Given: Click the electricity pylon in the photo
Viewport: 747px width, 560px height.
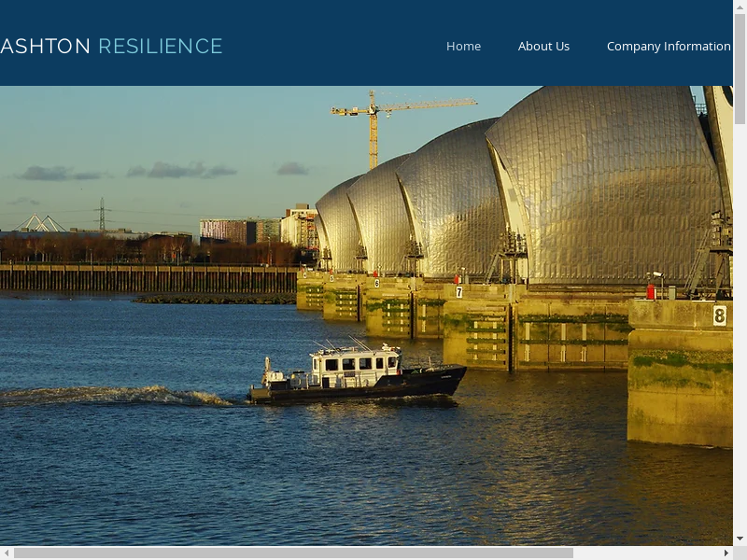Looking at the screenshot, I should tap(102, 214).
